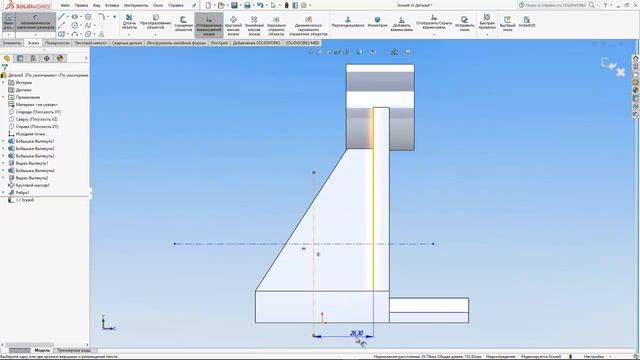The height and width of the screenshot is (360, 640).
Task: Select the Трехмерные виды bottom tab
Action: click(74, 351)
